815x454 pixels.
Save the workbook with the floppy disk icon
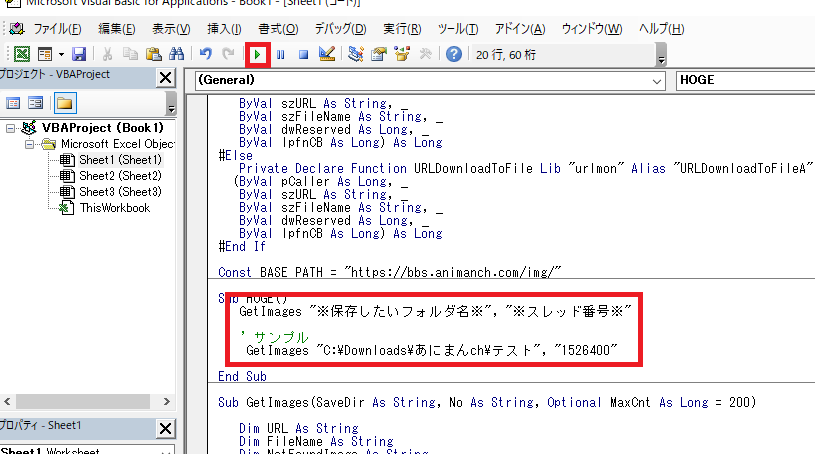(78, 54)
